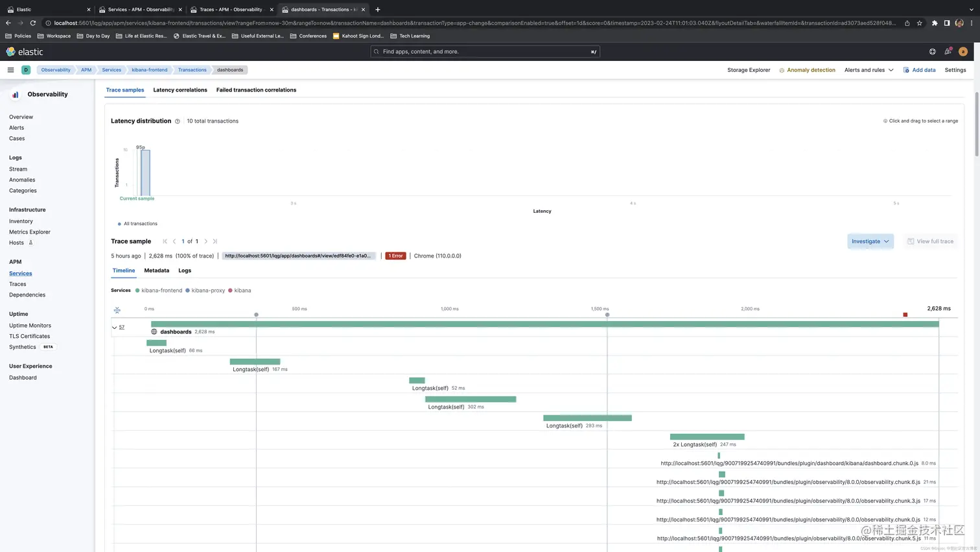
Task: Open Settings in the header
Action: coord(955,70)
